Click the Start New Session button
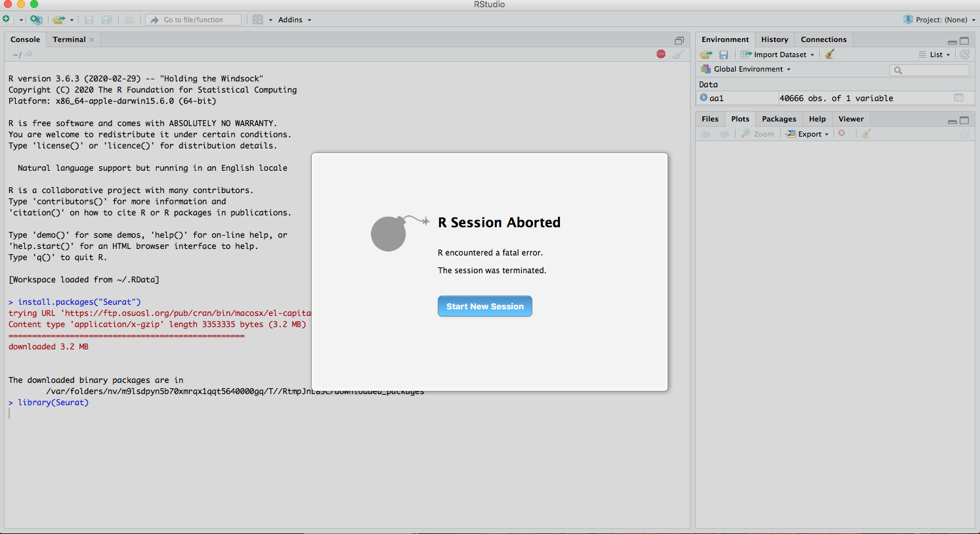Viewport: 980px width, 534px height. point(484,306)
